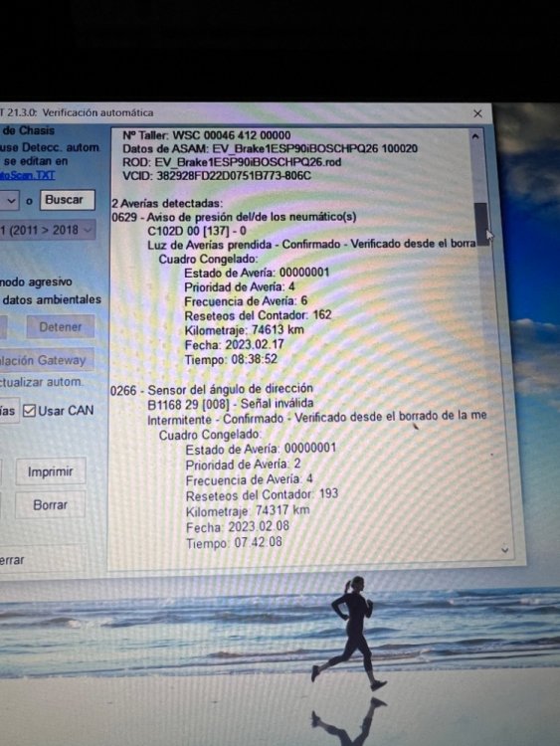
Task: Close the Verificación automática window
Action: tap(477, 113)
